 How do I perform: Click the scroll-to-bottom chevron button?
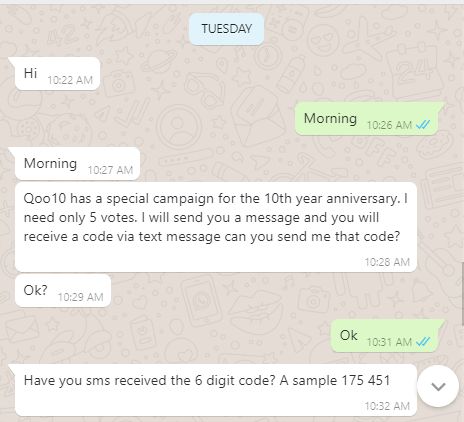pyautogui.click(x=438, y=386)
